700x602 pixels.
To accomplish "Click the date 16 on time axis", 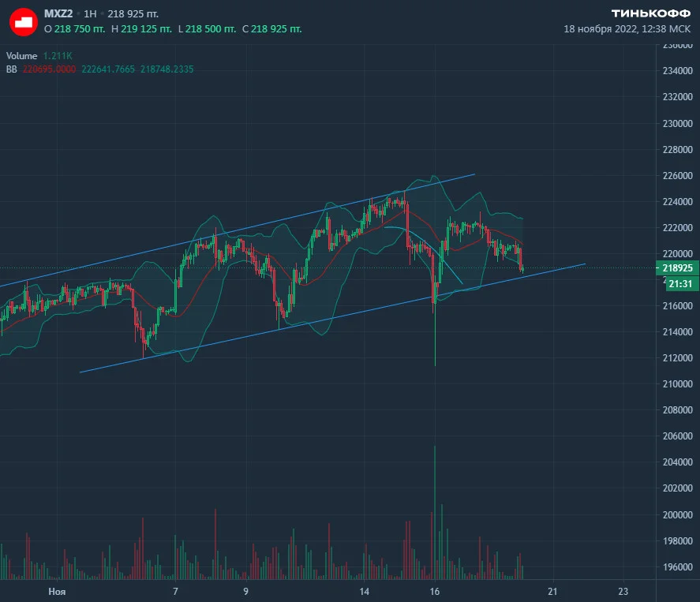I will (x=435, y=592).
